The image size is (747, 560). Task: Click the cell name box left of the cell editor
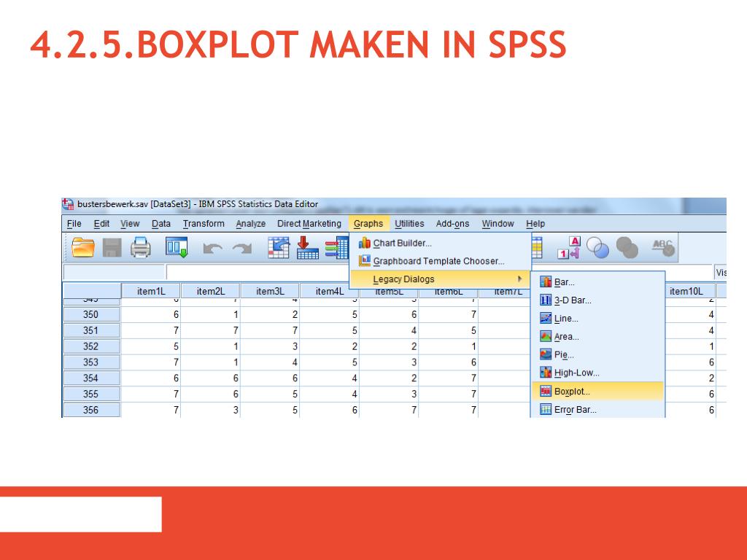pyautogui.click(x=115, y=272)
